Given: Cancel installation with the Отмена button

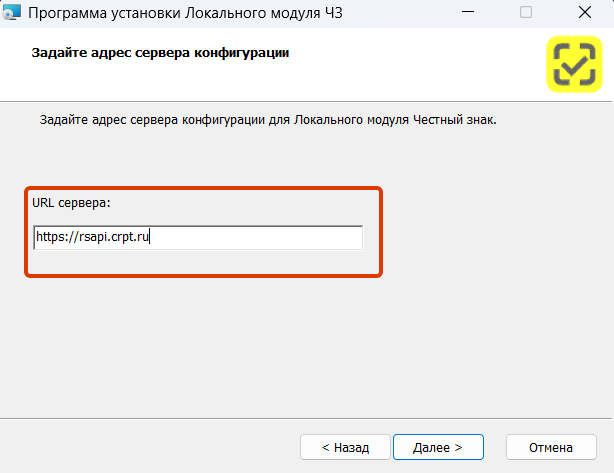Looking at the screenshot, I should pyautogui.click(x=551, y=447).
